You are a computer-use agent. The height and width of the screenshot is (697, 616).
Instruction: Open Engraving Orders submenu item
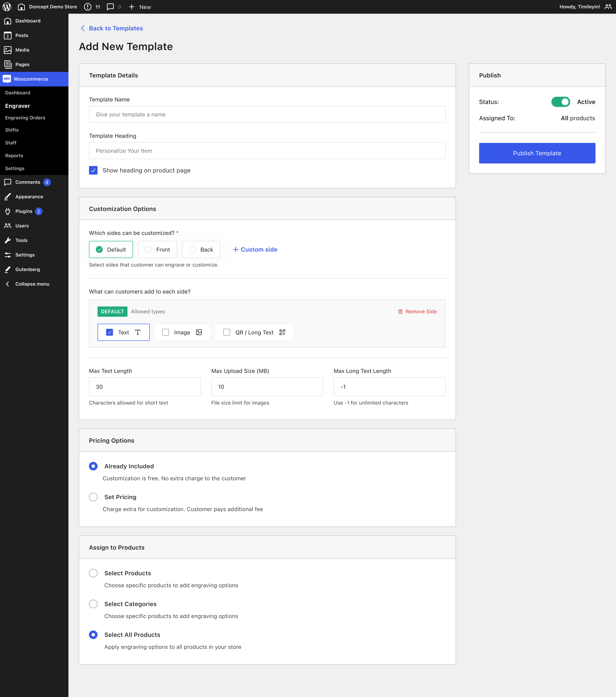tap(25, 118)
